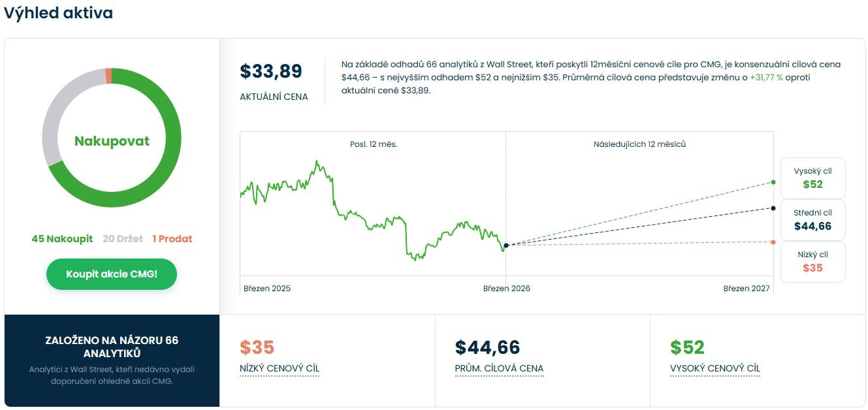This screenshot has width=868, height=410.
Task: Select the 20 Držet legend label
Action: click(123, 239)
